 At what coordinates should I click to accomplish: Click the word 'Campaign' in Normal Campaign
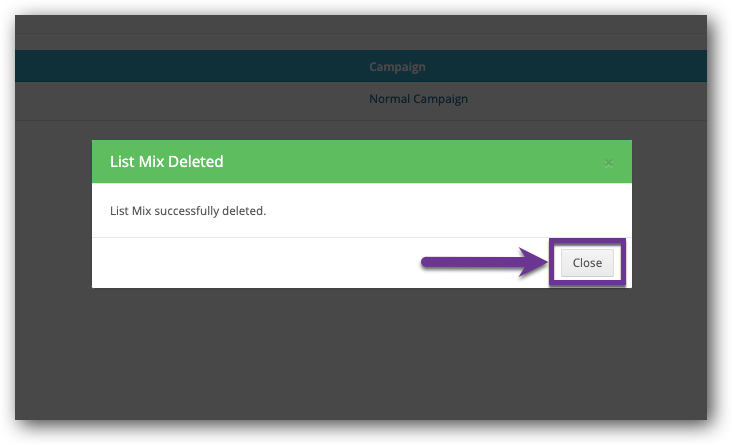440,99
